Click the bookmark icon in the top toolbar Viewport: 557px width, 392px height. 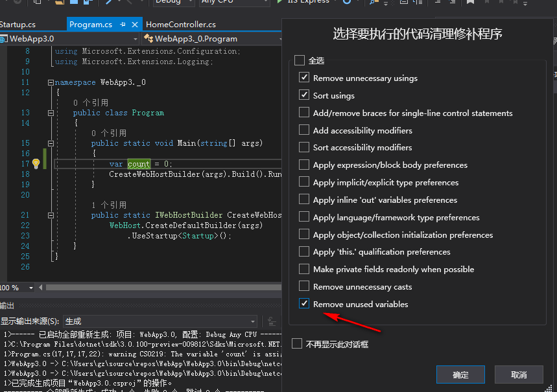[x=470, y=2]
